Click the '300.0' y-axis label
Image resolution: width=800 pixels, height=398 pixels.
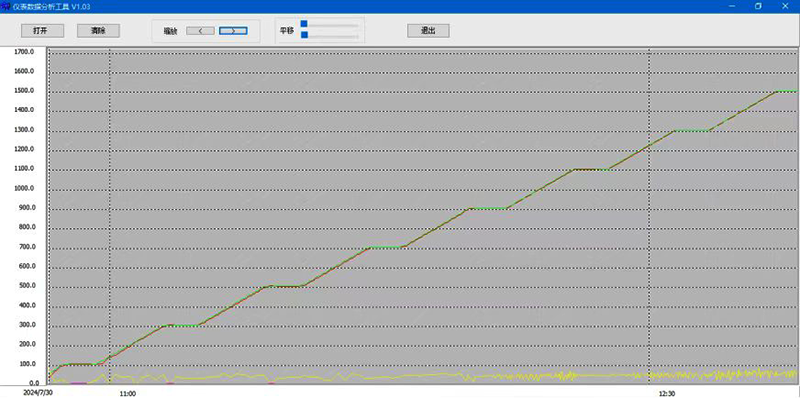coord(26,325)
